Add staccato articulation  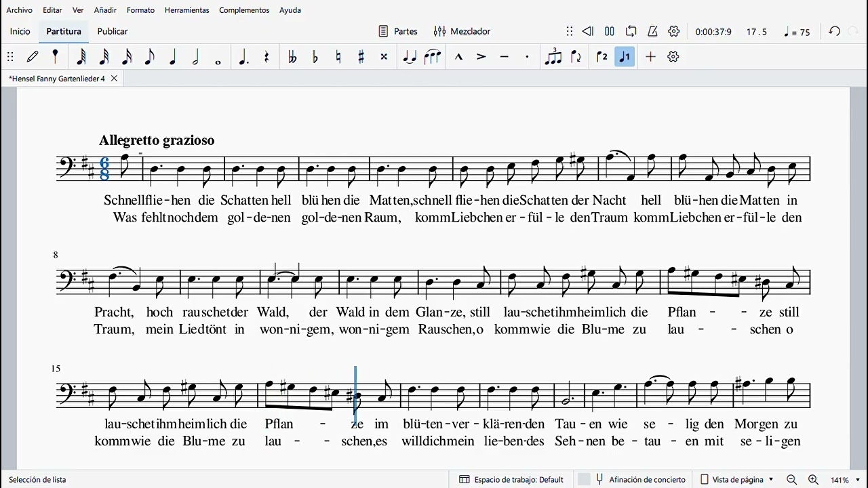pos(527,57)
